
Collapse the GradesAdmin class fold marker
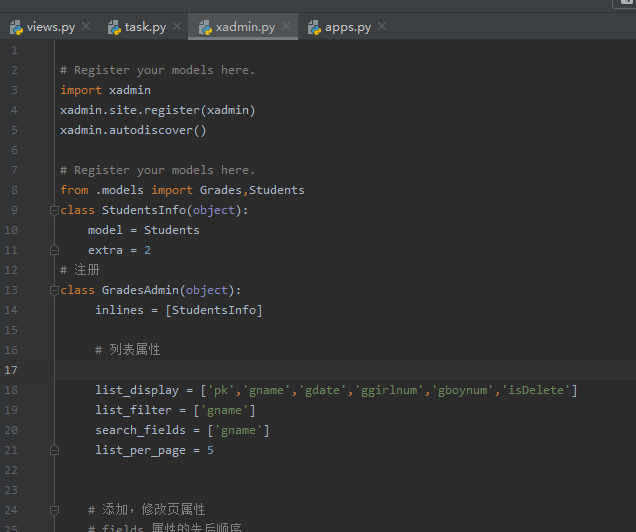coord(54,290)
